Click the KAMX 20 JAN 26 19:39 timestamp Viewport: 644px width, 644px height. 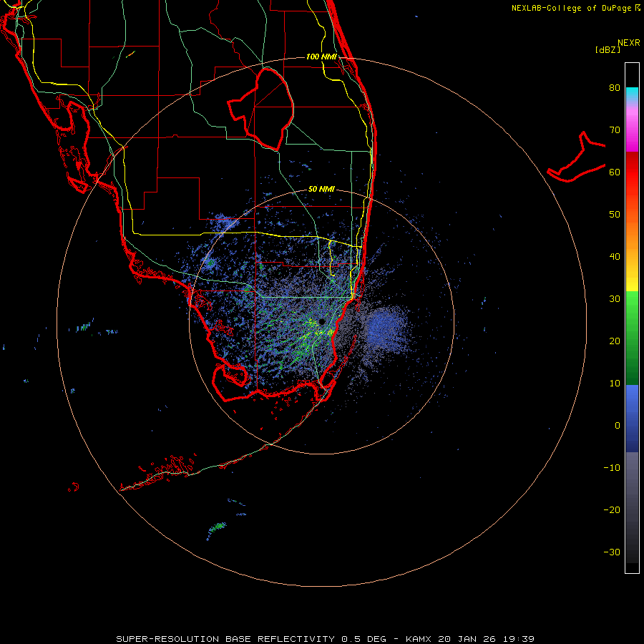[x=470, y=639]
